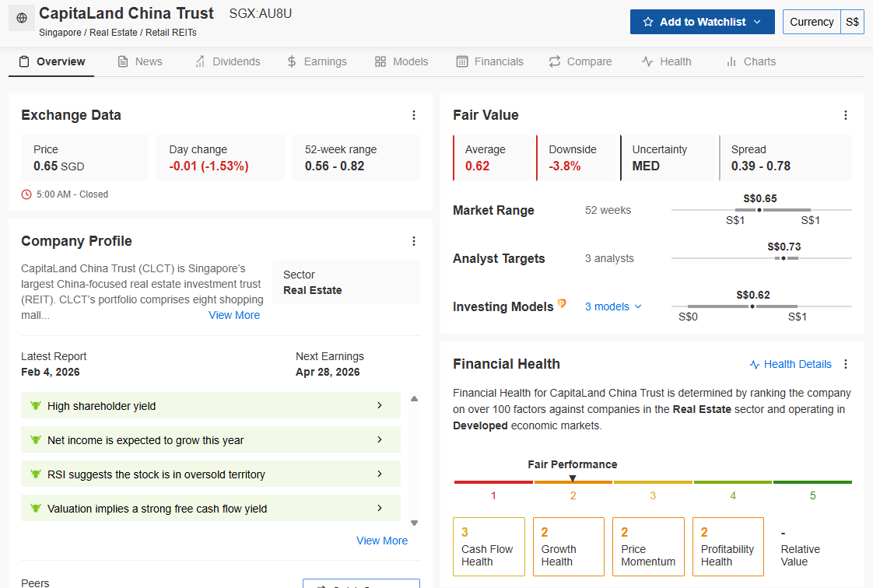Open the Charts tab
873x588 pixels.
(x=751, y=61)
